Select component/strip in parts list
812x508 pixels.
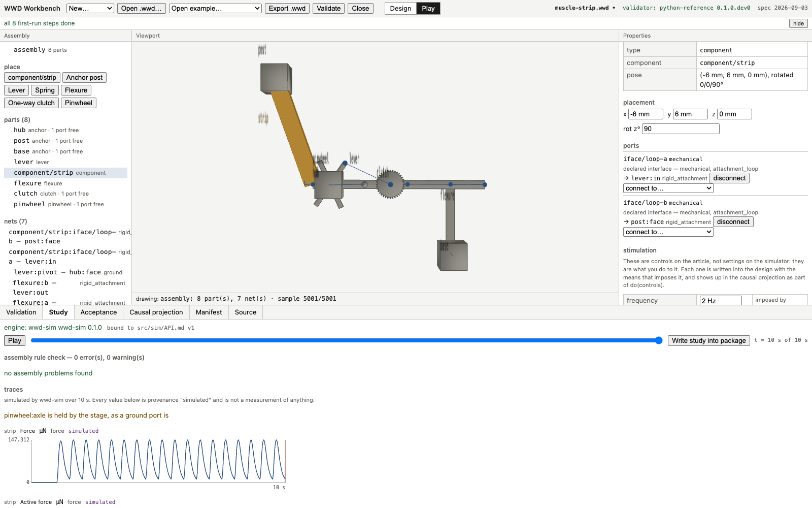click(x=66, y=173)
